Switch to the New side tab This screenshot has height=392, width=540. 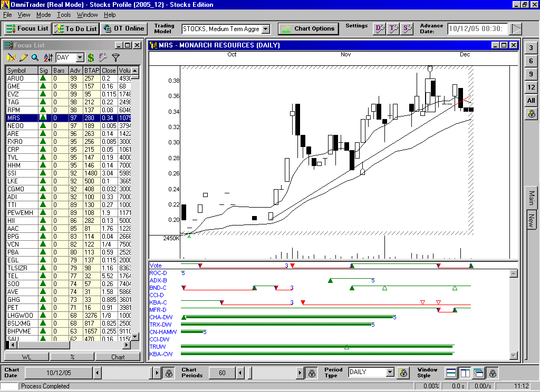click(532, 221)
